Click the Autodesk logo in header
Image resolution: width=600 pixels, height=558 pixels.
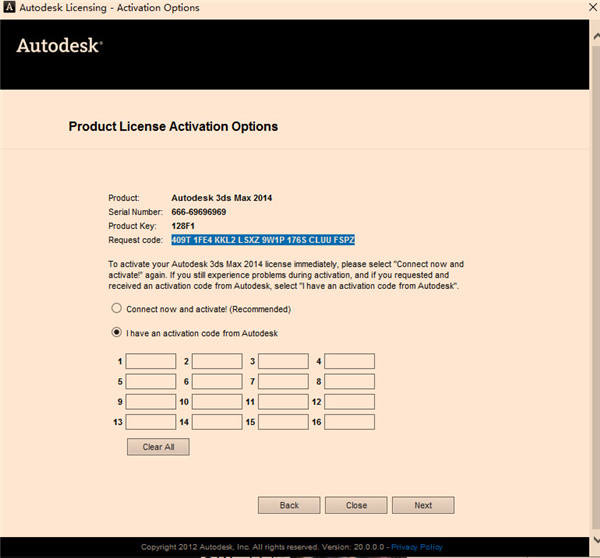click(x=59, y=46)
